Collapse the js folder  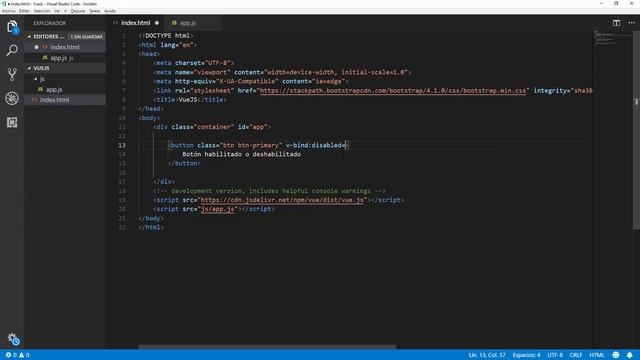tap(36, 78)
